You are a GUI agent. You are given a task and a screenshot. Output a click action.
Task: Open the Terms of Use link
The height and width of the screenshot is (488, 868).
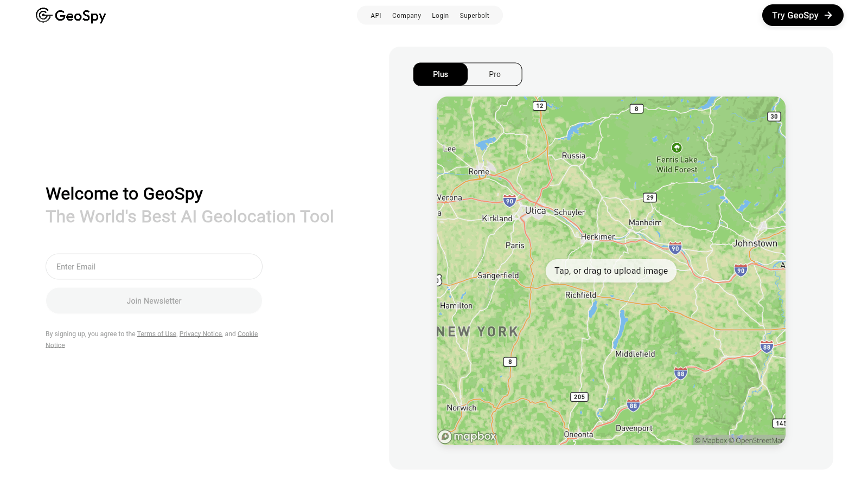coord(157,334)
